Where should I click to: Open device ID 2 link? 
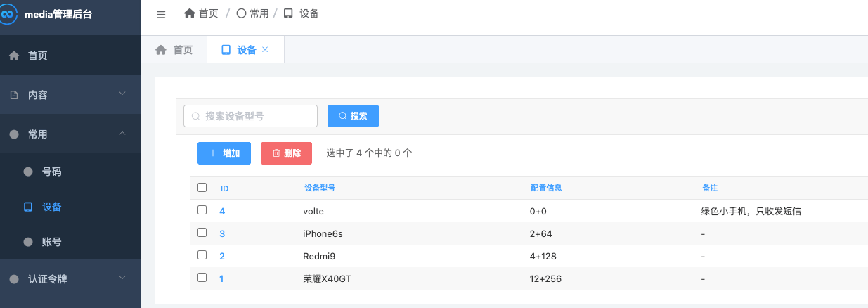(x=222, y=256)
